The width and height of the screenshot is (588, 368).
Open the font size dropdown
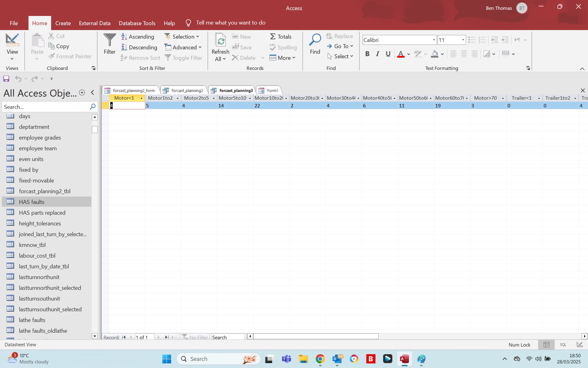pyautogui.click(x=463, y=40)
